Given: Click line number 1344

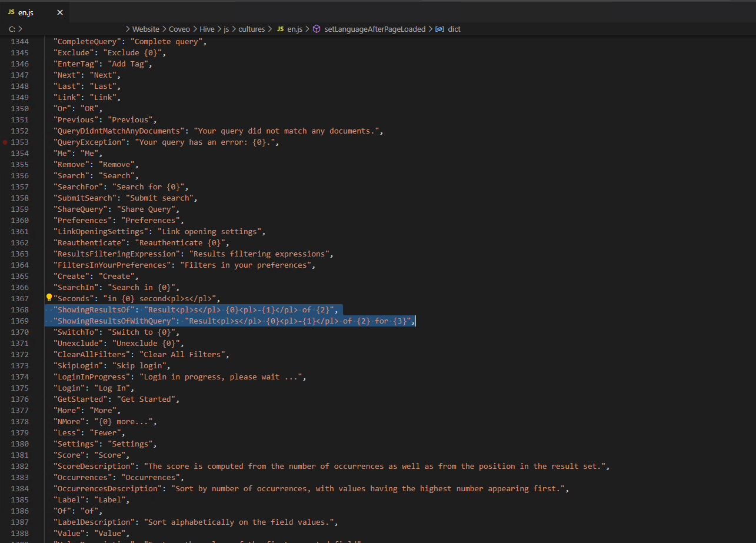Looking at the screenshot, I should coord(19,42).
